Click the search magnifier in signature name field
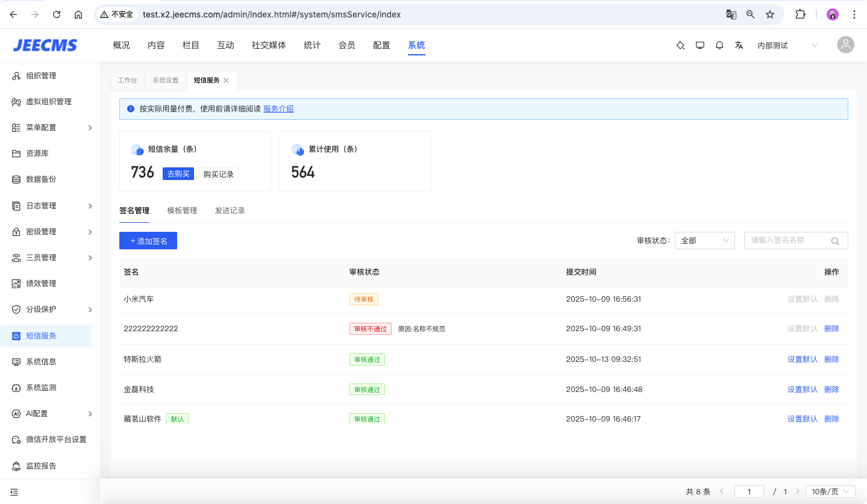Image resolution: width=867 pixels, height=504 pixels. click(x=835, y=241)
